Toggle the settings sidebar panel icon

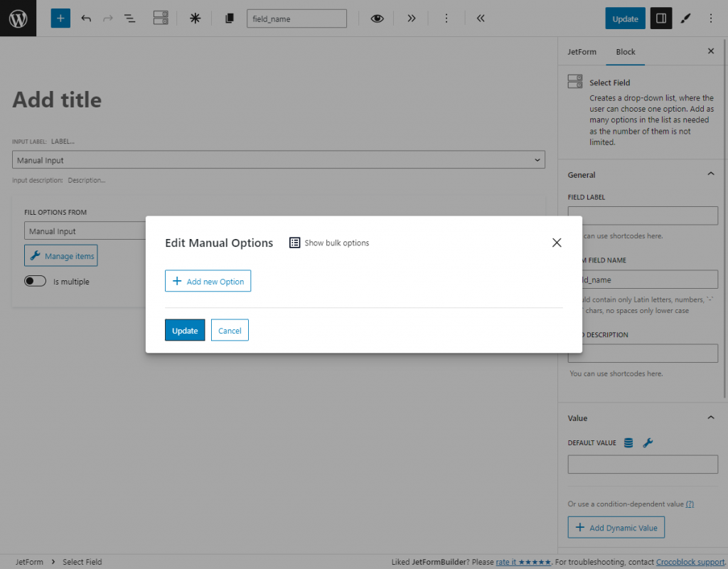[662, 18]
